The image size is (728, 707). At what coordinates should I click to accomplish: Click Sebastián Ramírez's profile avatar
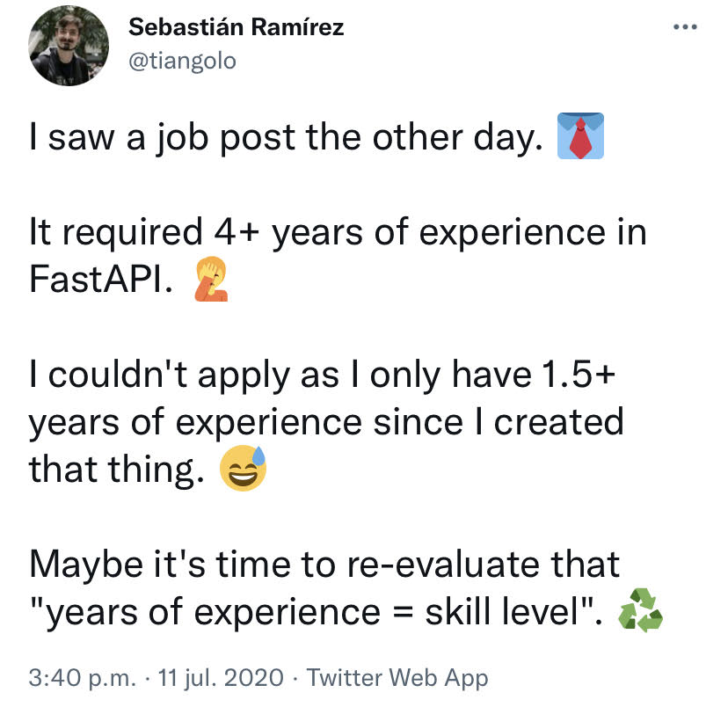(69, 46)
